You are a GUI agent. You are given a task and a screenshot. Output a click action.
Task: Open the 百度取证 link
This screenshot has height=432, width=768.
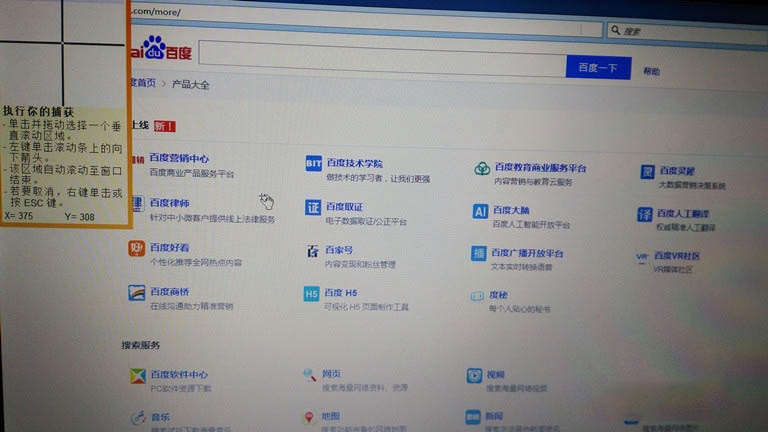tap(345, 207)
